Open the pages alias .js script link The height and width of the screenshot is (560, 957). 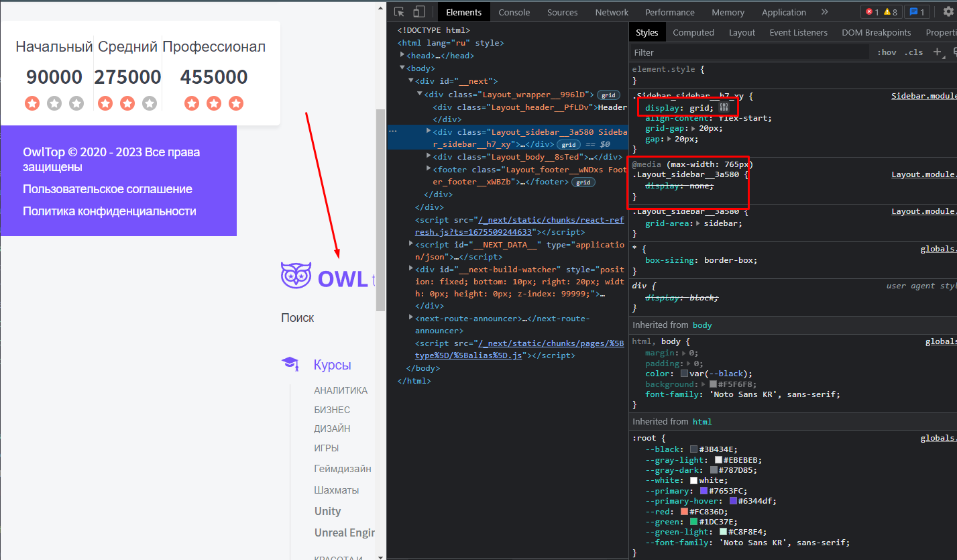point(520,349)
